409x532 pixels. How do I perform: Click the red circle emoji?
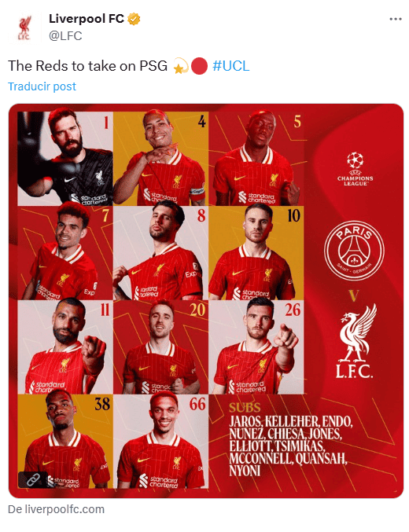200,66
